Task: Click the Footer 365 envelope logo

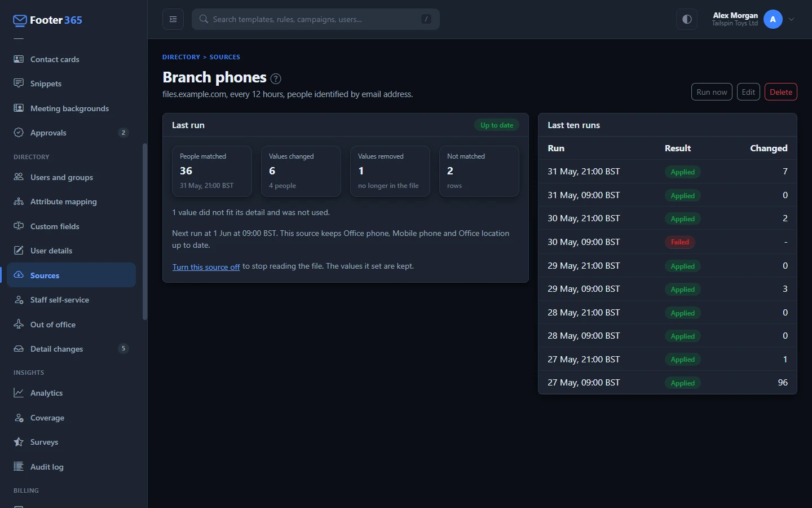Action: 20,20
